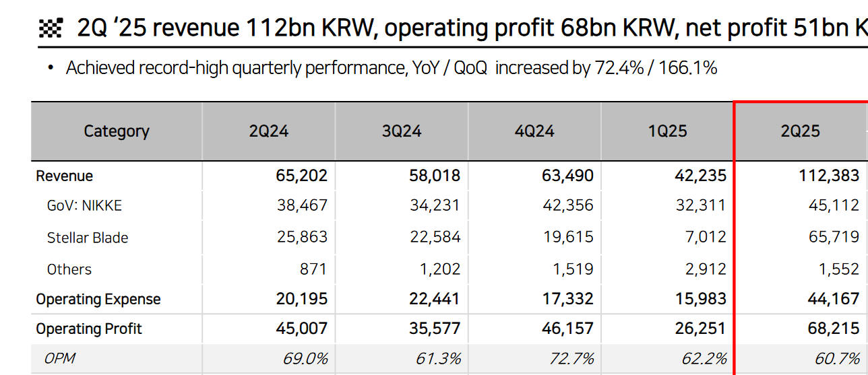Click the Stellar Blade value 7,012
868x375 pixels.
pyautogui.click(x=706, y=238)
